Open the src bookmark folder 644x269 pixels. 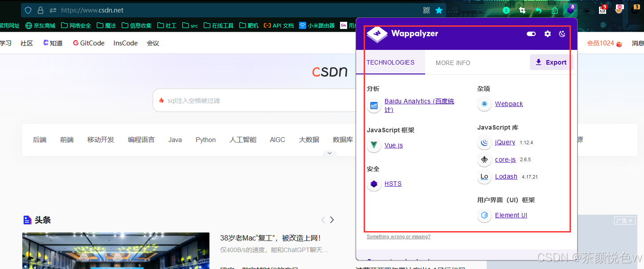coord(190,25)
